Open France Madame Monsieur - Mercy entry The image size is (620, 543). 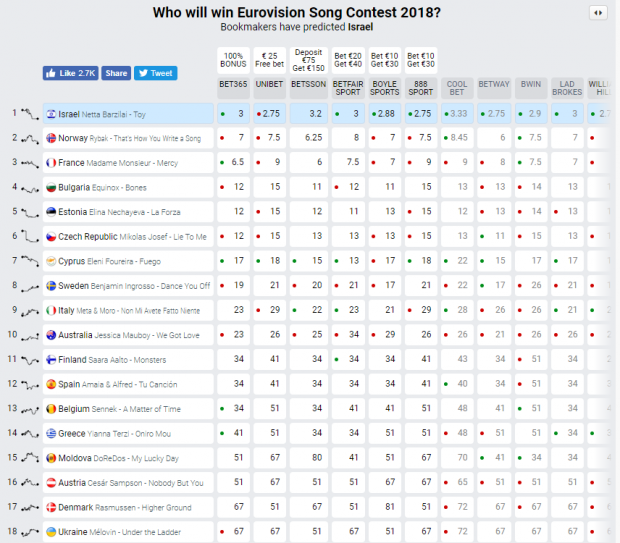128,163
